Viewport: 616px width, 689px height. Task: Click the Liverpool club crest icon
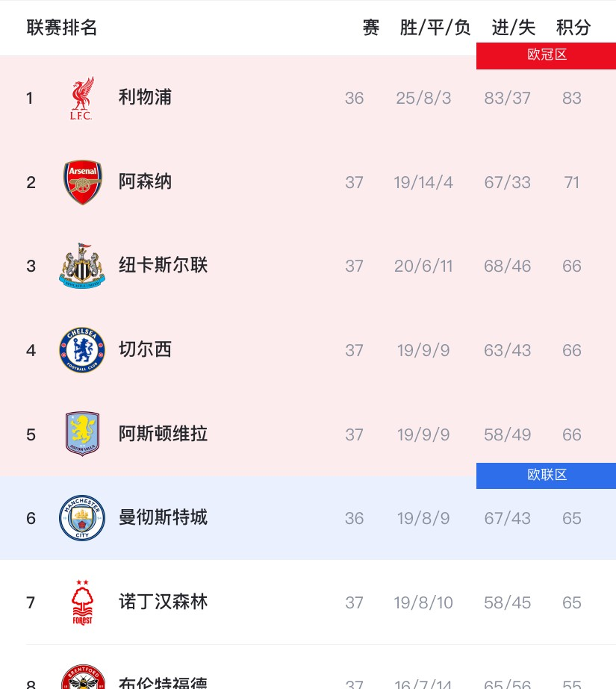click(82, 98)
